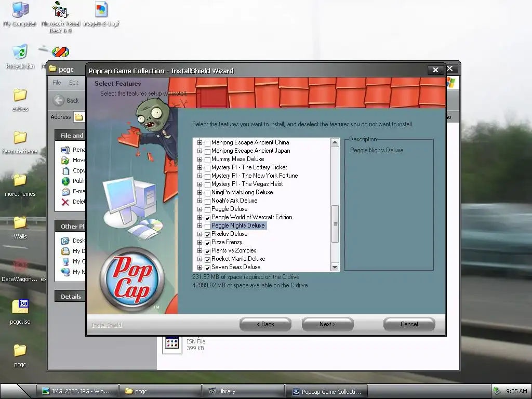Click Next to continue installation

pyautogui.click(x=327, y=324)
